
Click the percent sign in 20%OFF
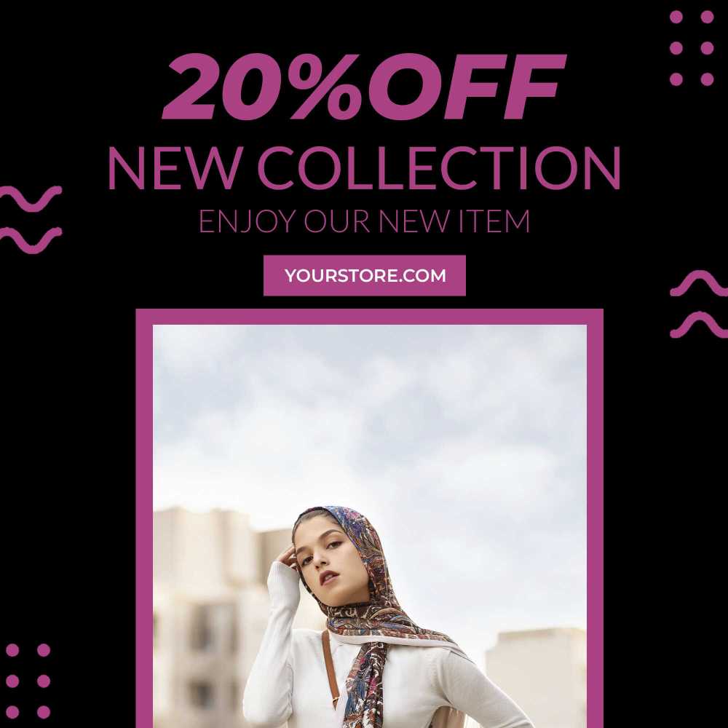pos(320,87)
